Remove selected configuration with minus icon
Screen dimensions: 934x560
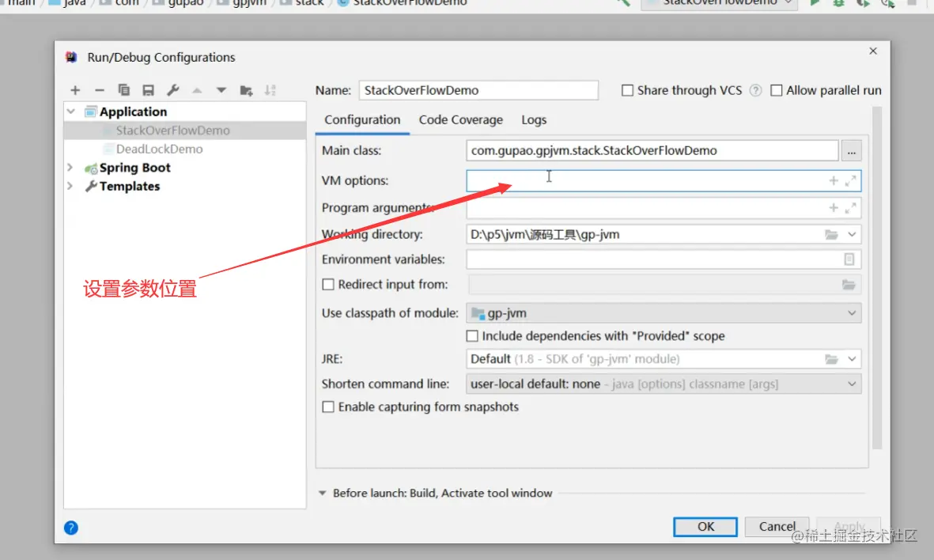point(100,90)
